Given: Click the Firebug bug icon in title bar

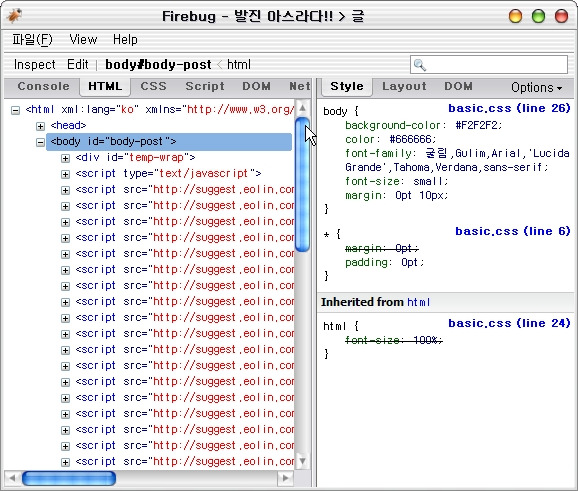Looking at the screenshot, I should (14, 16).
